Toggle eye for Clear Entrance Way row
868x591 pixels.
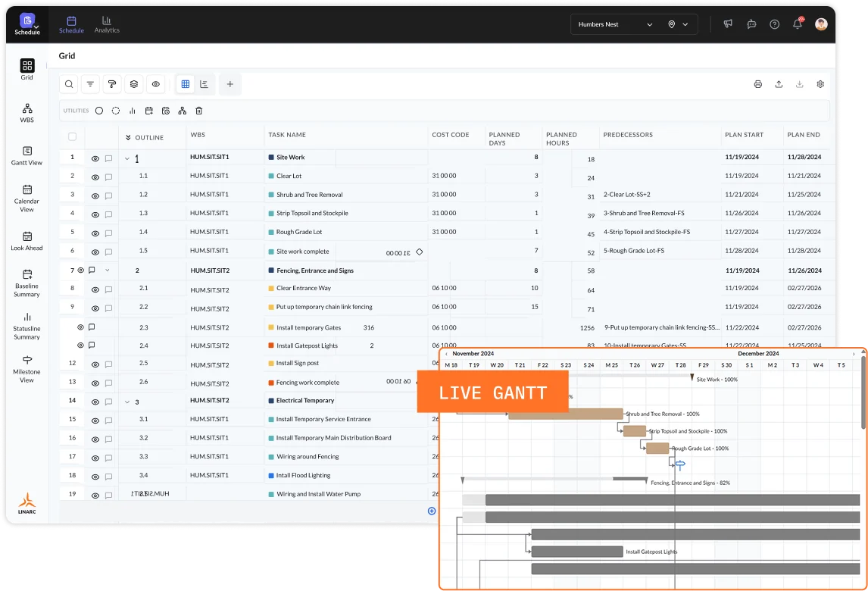pyautogui.click(x=95, y=289)
